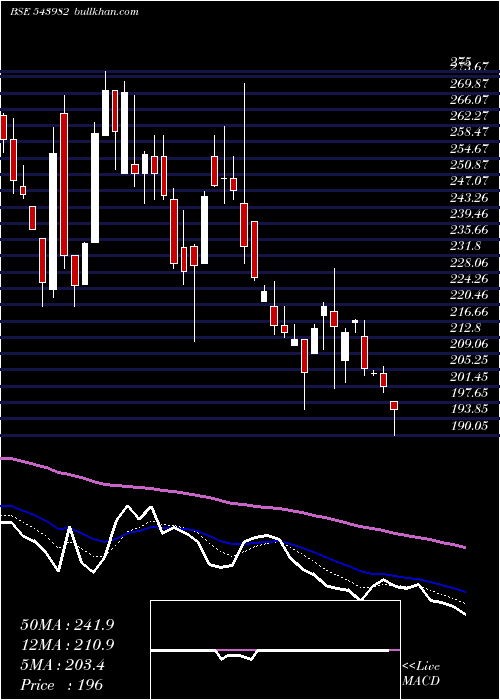Click the 12MA : 210.9 readout
500x700 pixels.
click(67, 645)
